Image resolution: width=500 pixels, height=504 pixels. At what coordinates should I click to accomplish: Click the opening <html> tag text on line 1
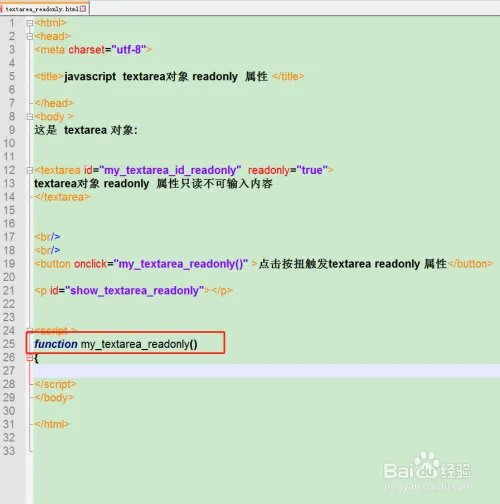tap(50, 23)
